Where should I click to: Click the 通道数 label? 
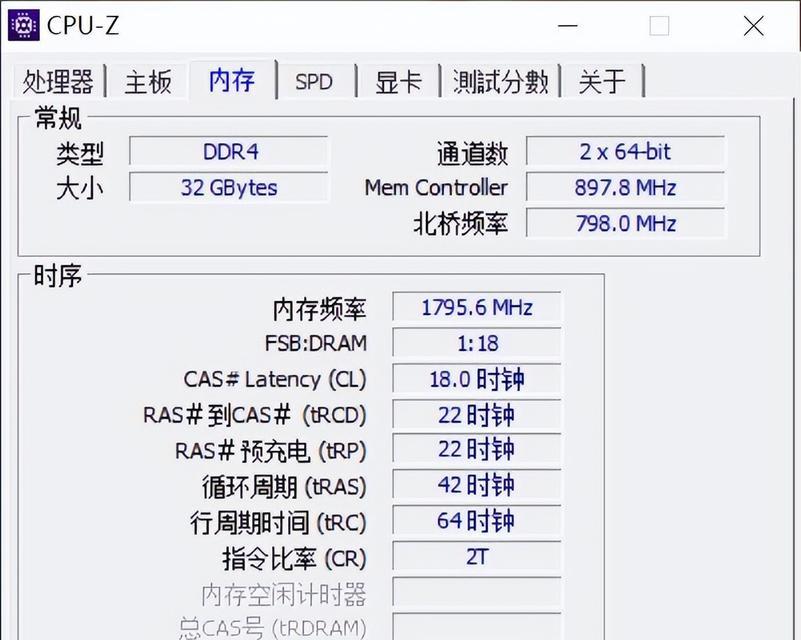473,153
